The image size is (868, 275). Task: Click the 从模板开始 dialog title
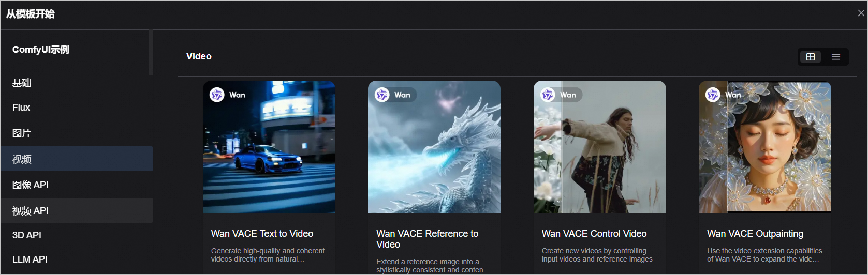(31, 14)
